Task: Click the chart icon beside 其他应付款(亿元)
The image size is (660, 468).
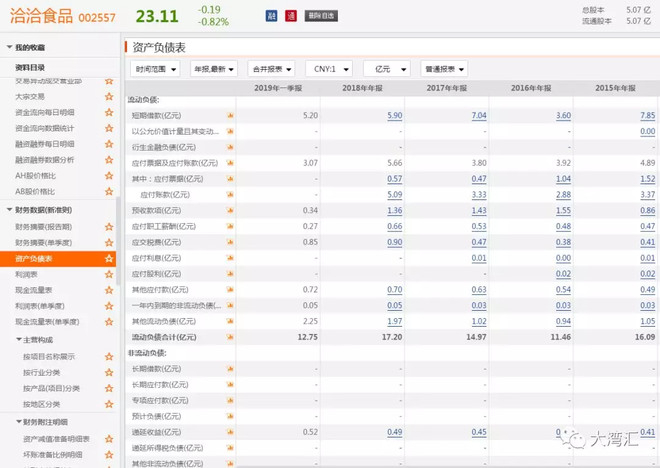Action: click(230, 290)
